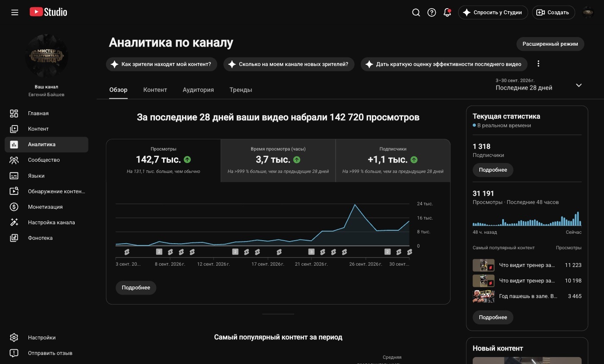This screenshot has height=364, width=604.
Task: Go to Главная in the sidebar
Action: (47, 113)
